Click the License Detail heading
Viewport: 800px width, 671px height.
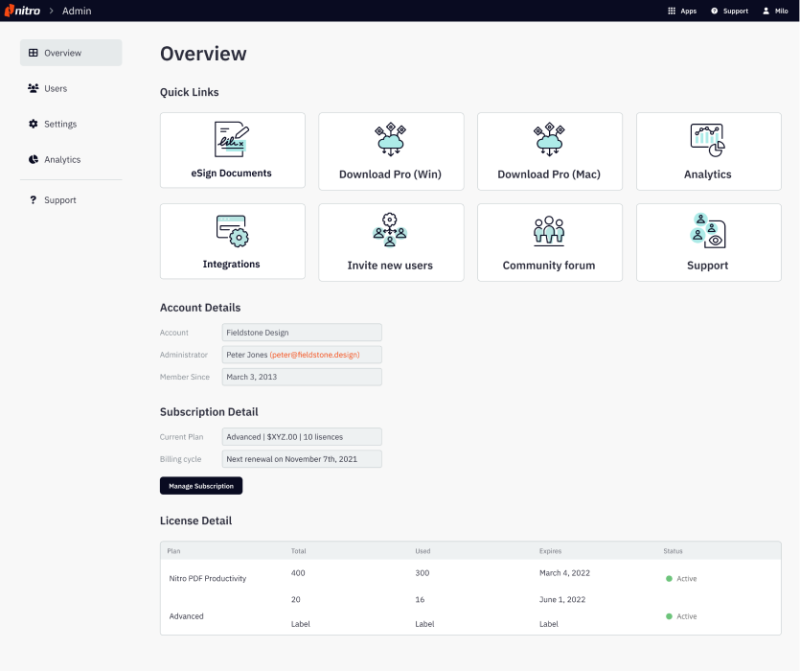point(196,520)
